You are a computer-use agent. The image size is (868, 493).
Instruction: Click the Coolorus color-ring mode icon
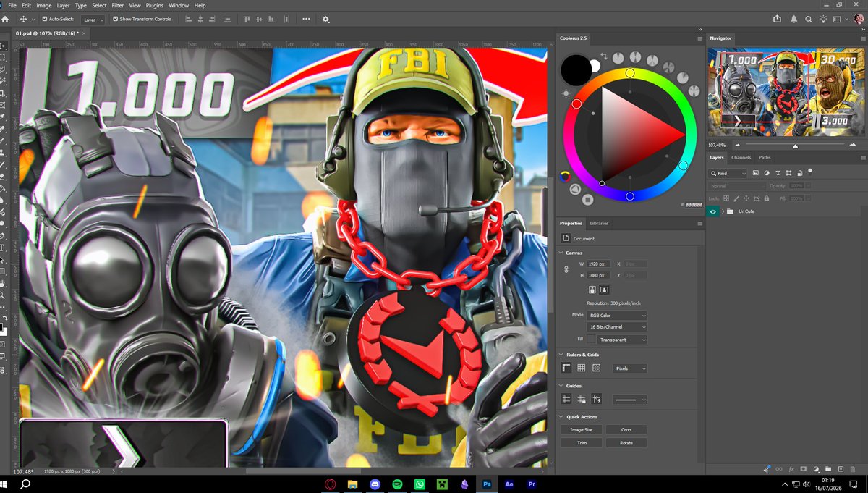click(x=565, y=176)
